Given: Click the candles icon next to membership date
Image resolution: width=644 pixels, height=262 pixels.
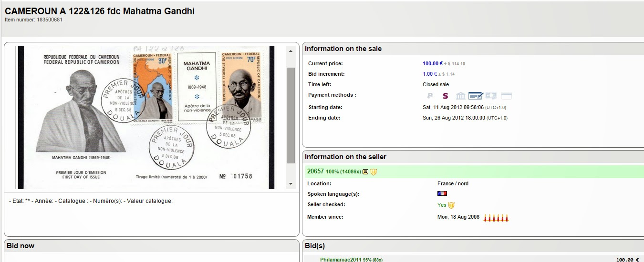Looking at the screenshot, I should pos(496,218).
